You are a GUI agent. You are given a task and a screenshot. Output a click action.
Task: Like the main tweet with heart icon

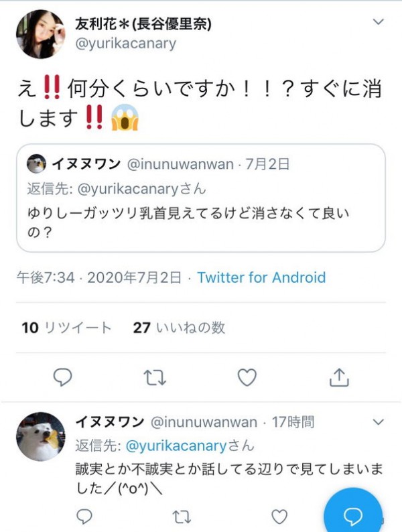pos(247,377)
